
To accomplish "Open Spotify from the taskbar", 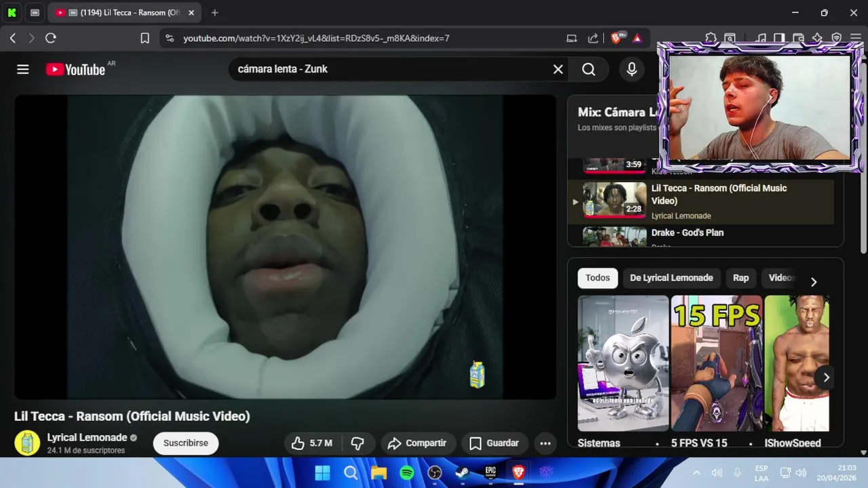I will pos(407,472).
